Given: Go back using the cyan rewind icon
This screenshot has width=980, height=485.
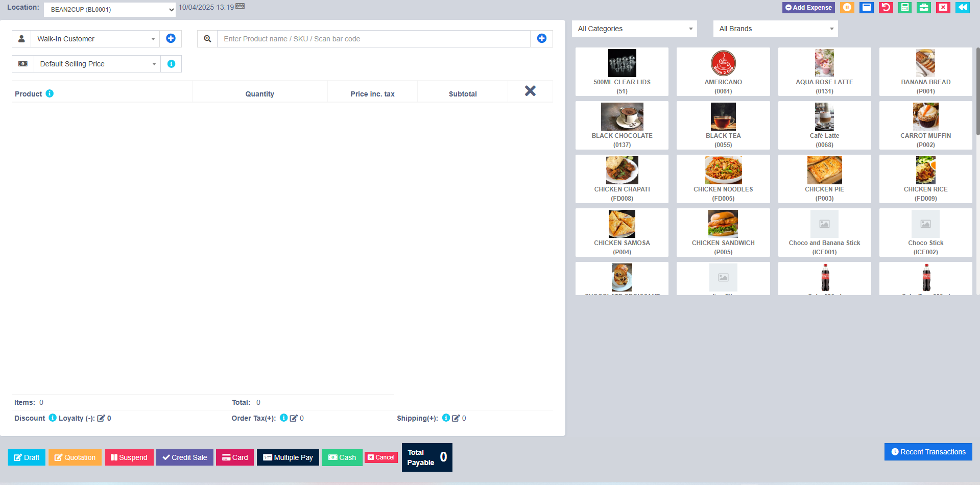Looking at the screenshot, I should click(x=962, y=8).
